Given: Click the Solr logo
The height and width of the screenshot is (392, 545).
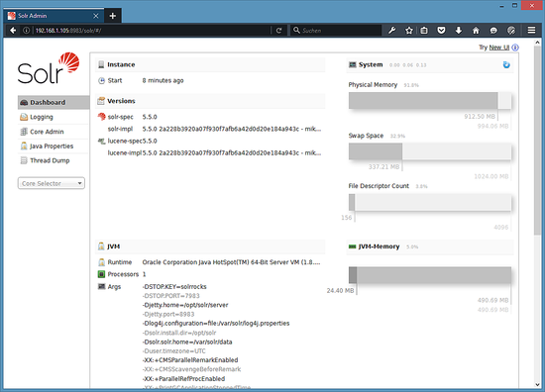Looking at the screenshot, I should tap(49, 68).
